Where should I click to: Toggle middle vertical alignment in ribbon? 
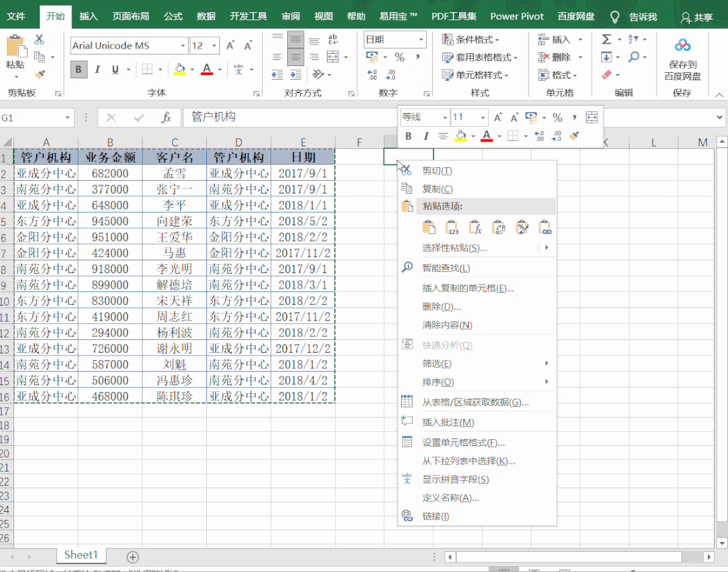pos(295,40)
